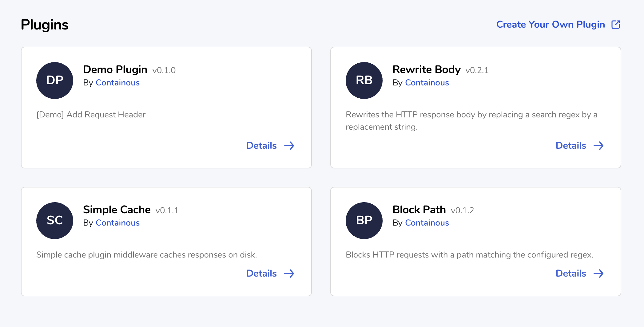This screenshot has width=644, height=327.
Task: Open Details for the Demo Plugin
Action: click(x=261, y=145)
